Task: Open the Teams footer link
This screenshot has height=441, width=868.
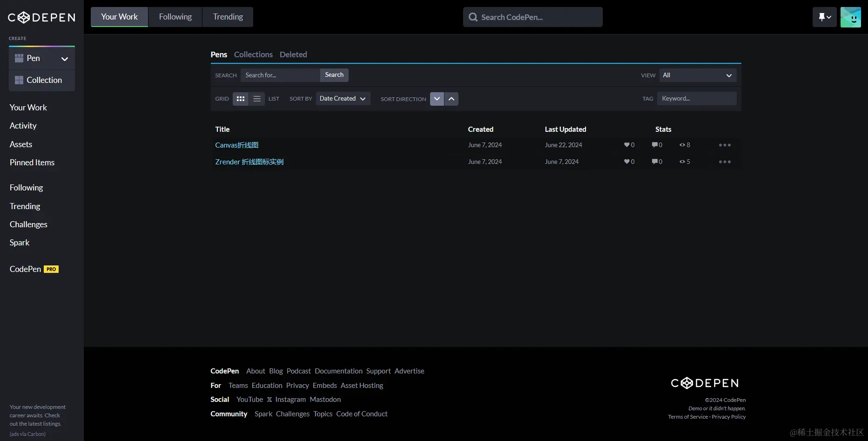Action: pos(238,386)
